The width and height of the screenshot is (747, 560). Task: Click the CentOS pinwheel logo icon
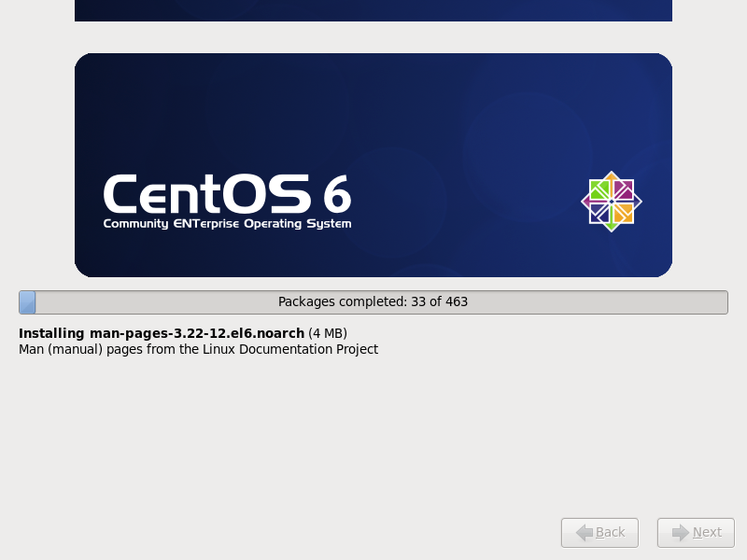612,202
